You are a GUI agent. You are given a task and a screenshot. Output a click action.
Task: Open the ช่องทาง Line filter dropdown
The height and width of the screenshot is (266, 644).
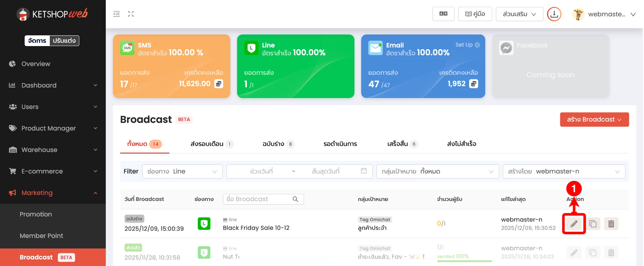[182, 171]
